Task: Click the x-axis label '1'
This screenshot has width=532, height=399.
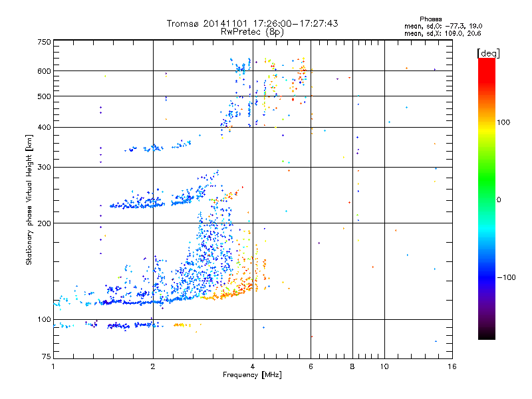Action: click(x=53, y=366)
